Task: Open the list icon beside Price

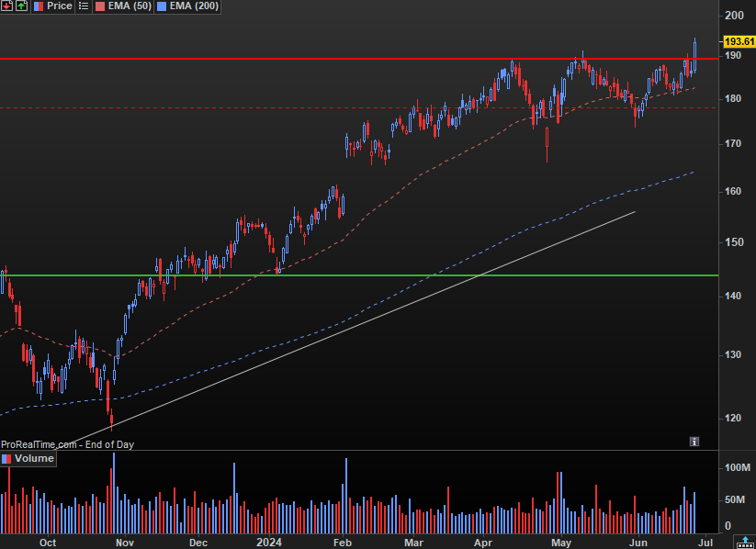Action: point(84,6)
